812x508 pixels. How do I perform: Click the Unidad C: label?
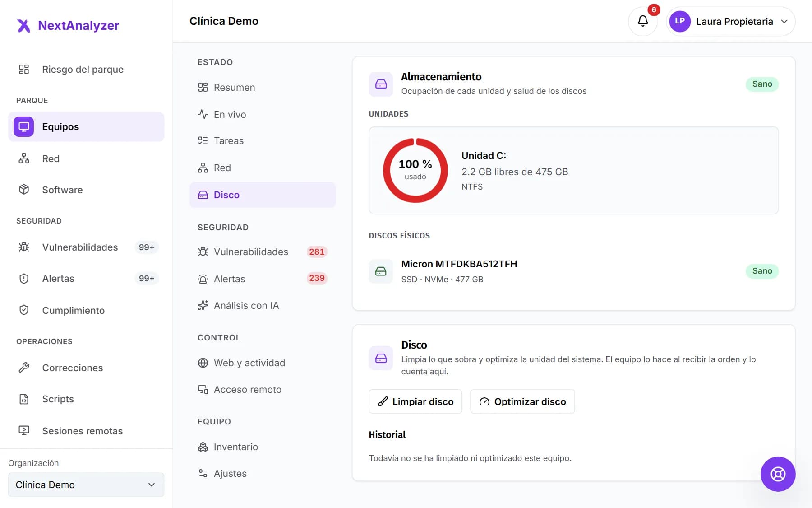point(484,156)
